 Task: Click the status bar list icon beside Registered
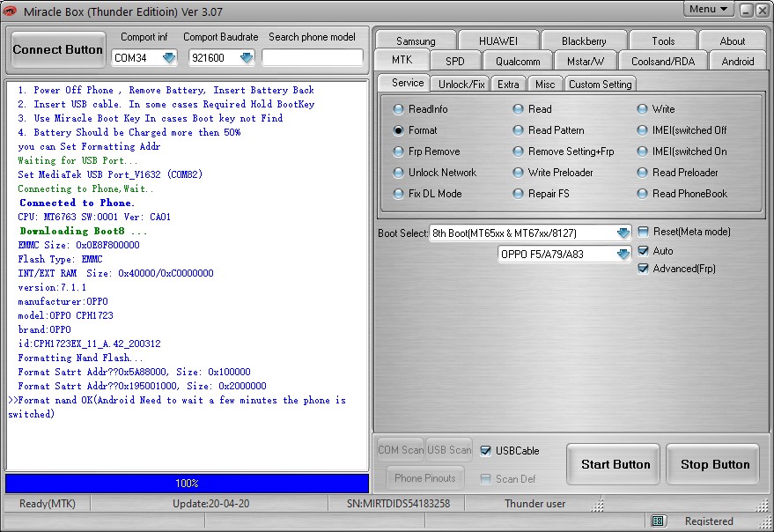click(x=657, y=521)
